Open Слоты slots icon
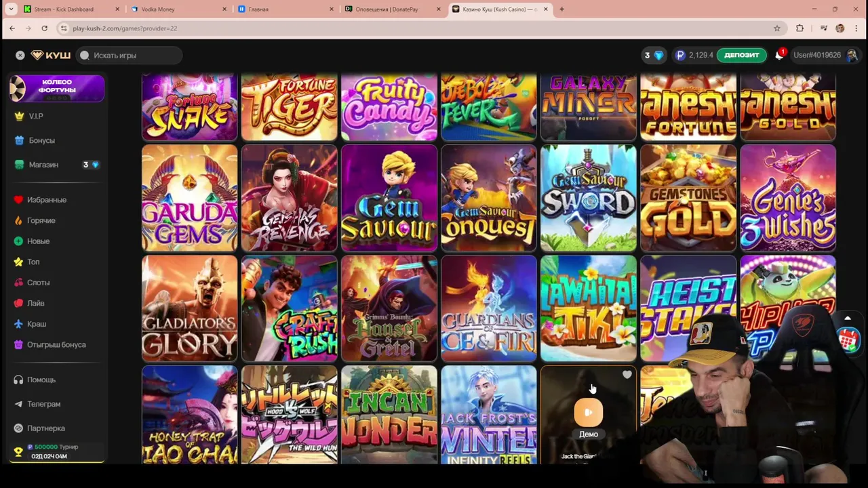This screenshot has height=488, width=868. click(x=18, y=283)
